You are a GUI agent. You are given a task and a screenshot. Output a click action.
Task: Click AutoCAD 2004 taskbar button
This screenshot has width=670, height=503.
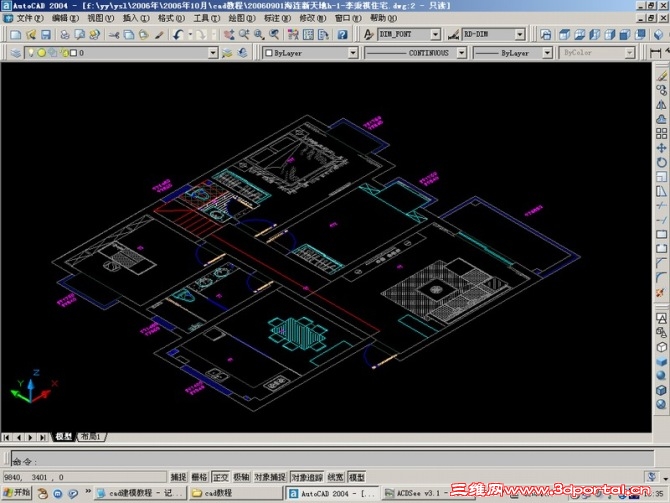coord(332,493)
